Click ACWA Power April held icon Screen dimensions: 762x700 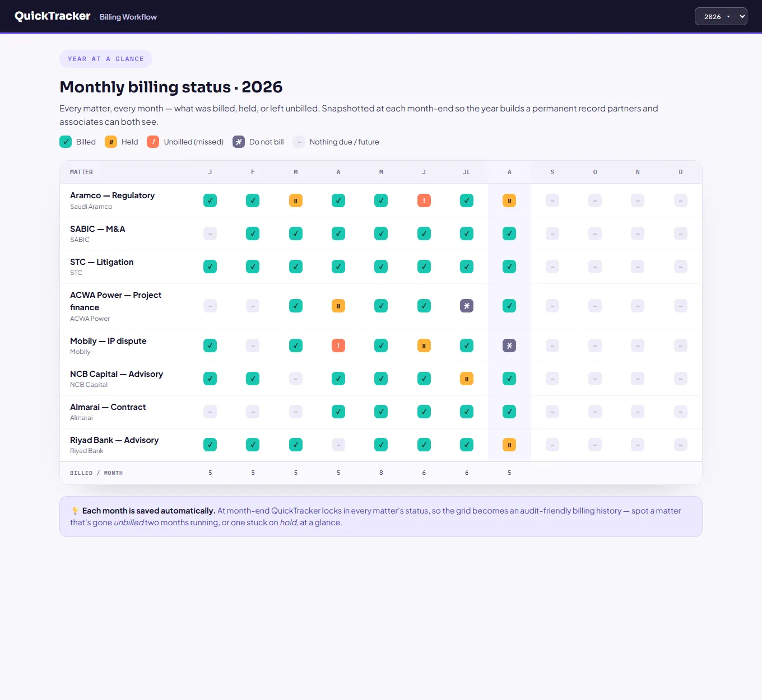pos(338,306)
